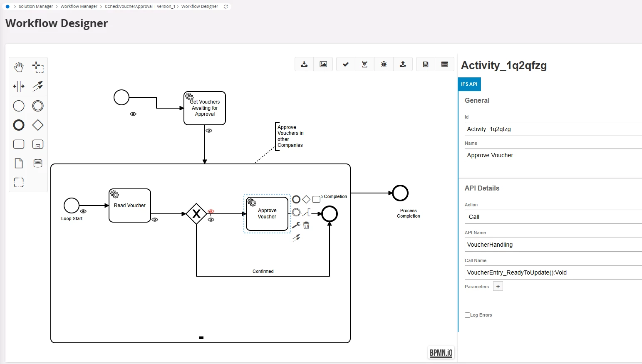Open the Action dropdown showing Call
Image resolution: width=642 pixels, height=364 pixels.
553,217
